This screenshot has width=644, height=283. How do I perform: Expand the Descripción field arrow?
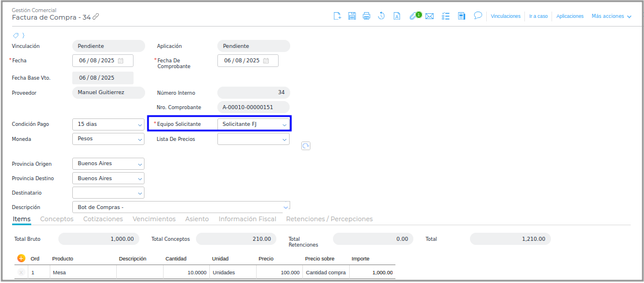(286, 207)
